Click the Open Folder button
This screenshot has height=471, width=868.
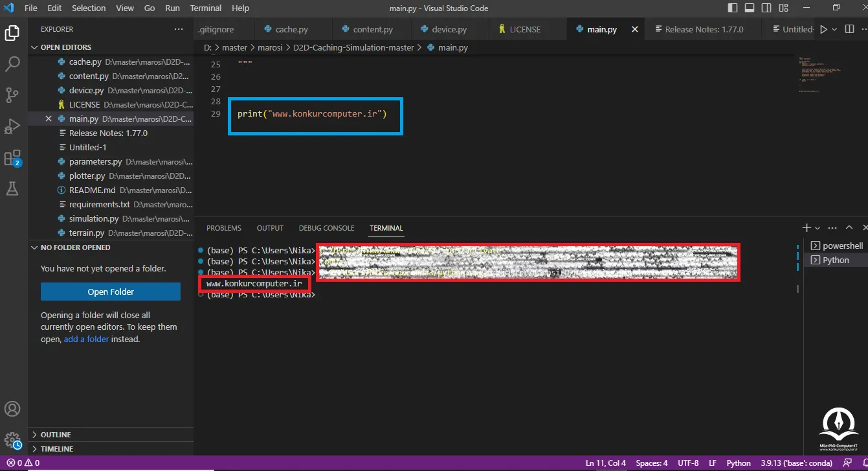[111, 292]
